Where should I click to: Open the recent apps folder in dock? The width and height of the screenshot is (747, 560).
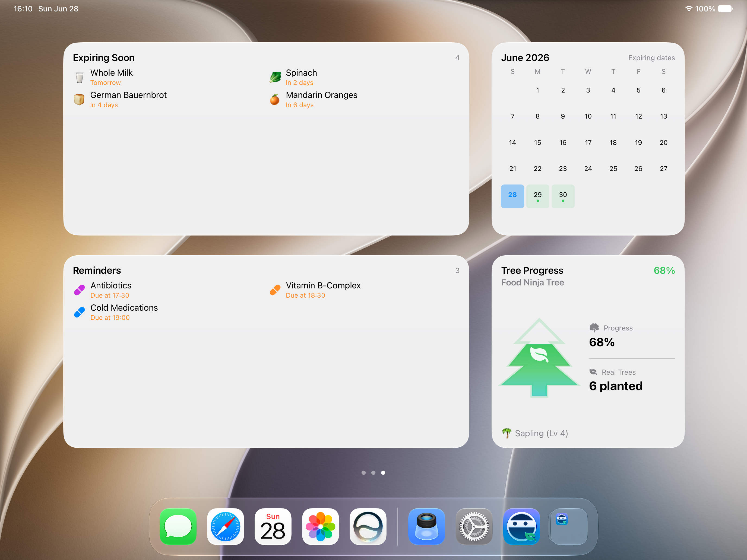569,526
